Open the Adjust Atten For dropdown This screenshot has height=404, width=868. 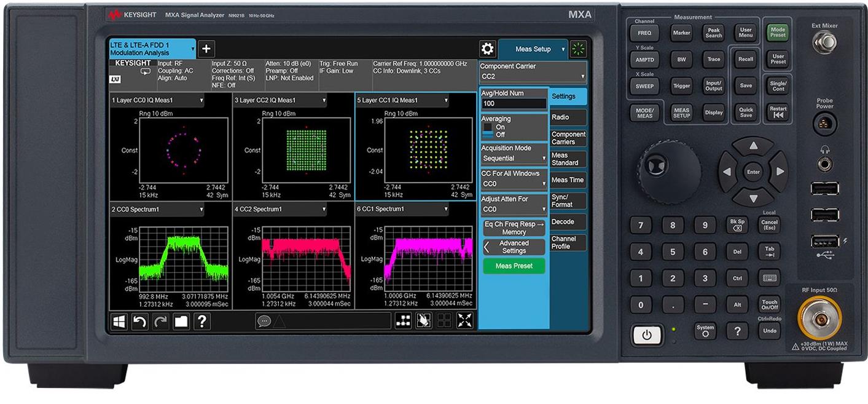coord(514,209)
